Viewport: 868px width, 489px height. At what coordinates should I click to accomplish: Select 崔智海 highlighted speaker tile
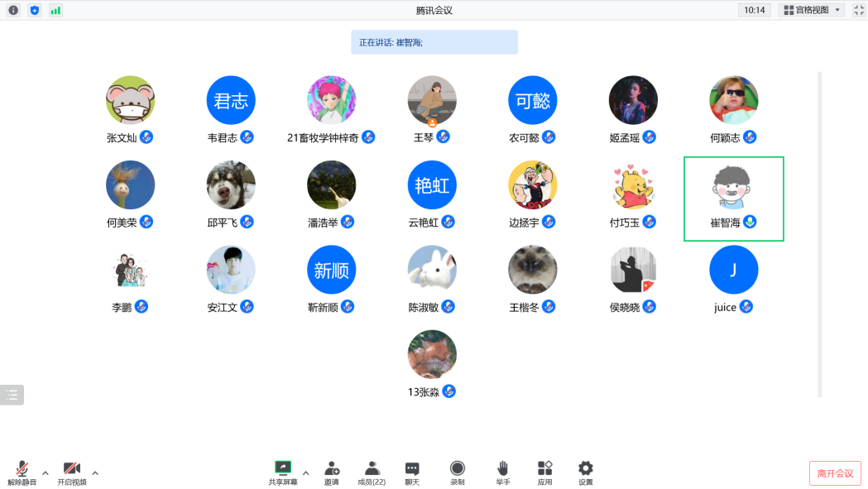733,199
